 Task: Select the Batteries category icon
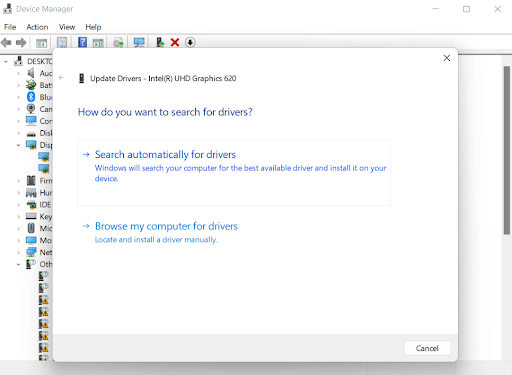coord(31,85)
